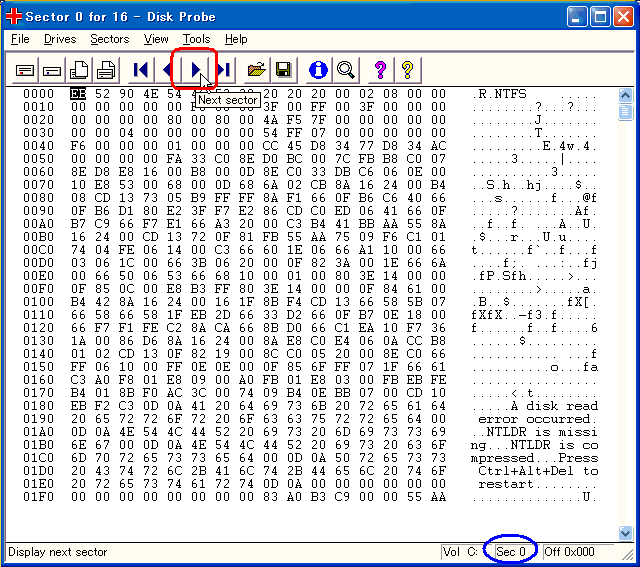The height and width of the screenshot is (567, 640).
Task: Open the View menu
Action: tap(156, 39)
